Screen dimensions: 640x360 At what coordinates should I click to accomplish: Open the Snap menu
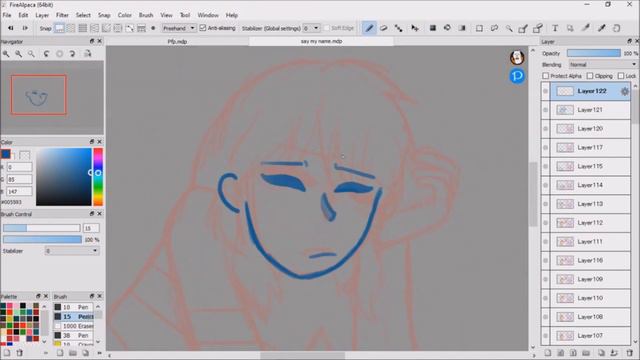104,15
